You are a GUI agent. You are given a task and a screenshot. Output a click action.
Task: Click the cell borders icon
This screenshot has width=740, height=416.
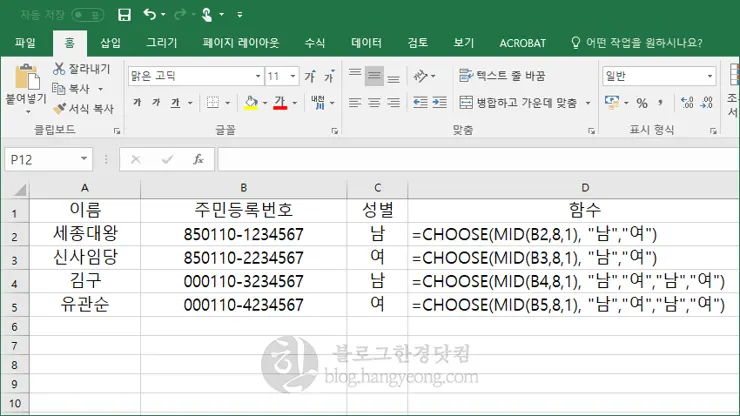pyautogui.click(x=213, y=102)
